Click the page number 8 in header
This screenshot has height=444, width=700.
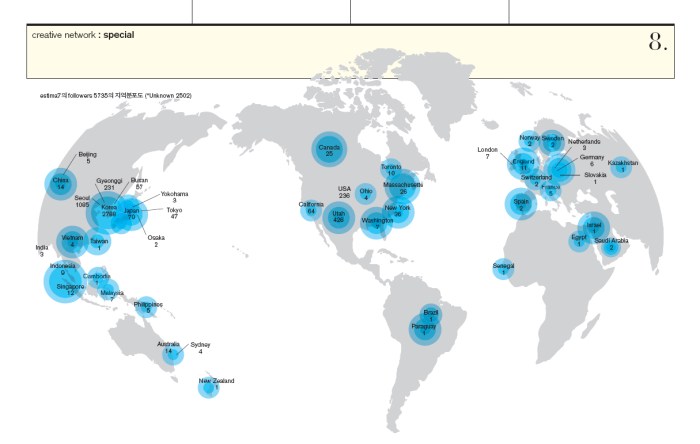click(x=657, y=41)
